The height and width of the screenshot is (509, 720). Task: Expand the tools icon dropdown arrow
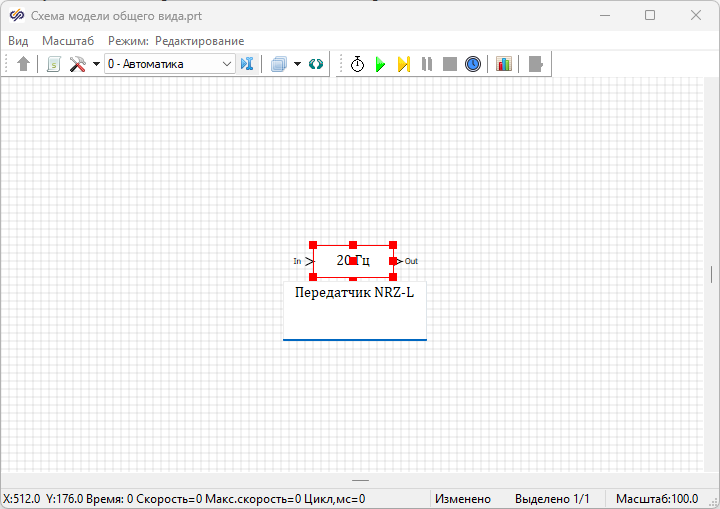(x=96, y=64)
